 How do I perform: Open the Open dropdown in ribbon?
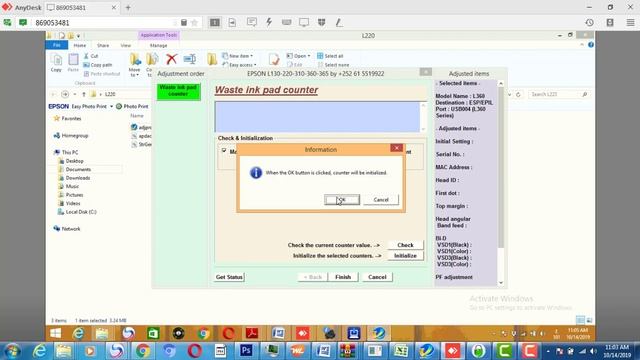298,56
